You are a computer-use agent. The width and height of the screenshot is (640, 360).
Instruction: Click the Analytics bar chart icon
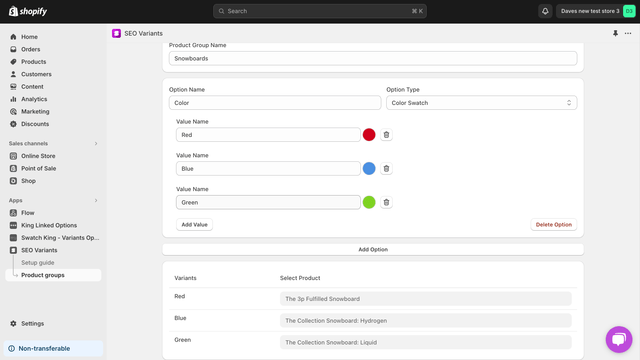[x=13, y=99]
